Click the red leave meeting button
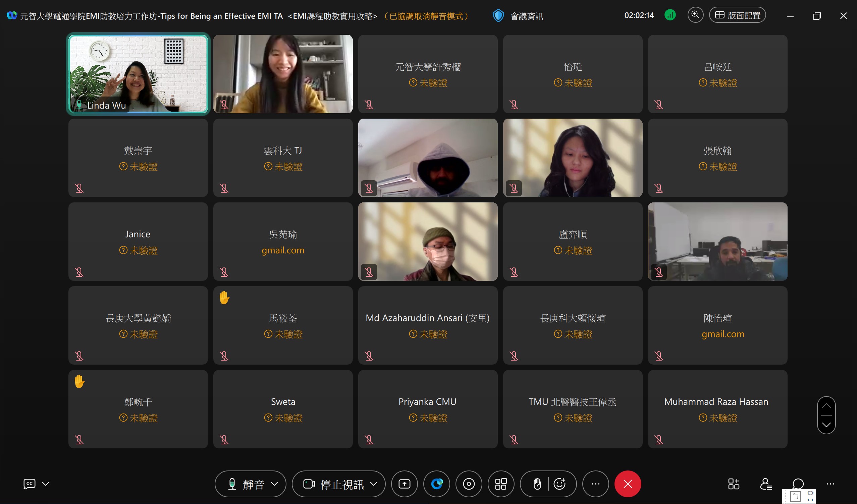This screenshot has height=504, width=857. [x=628, y=484]
